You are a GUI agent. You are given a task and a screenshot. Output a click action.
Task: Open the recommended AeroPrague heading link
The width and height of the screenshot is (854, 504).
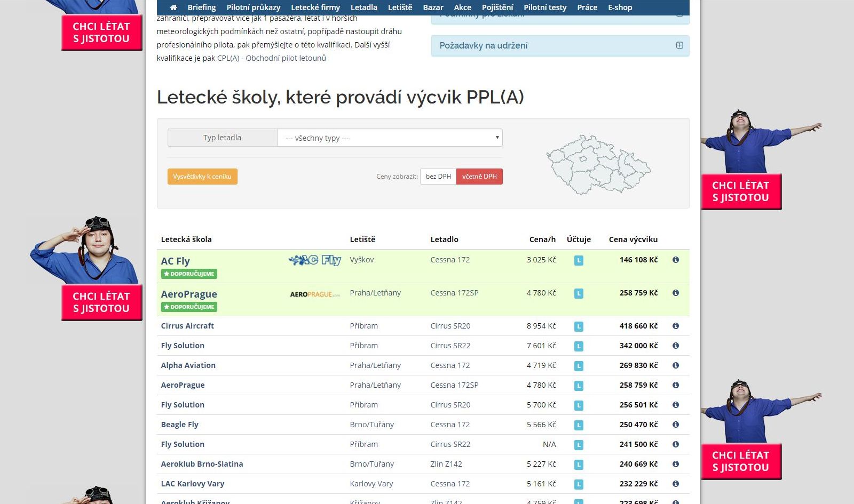click(189, 294)
